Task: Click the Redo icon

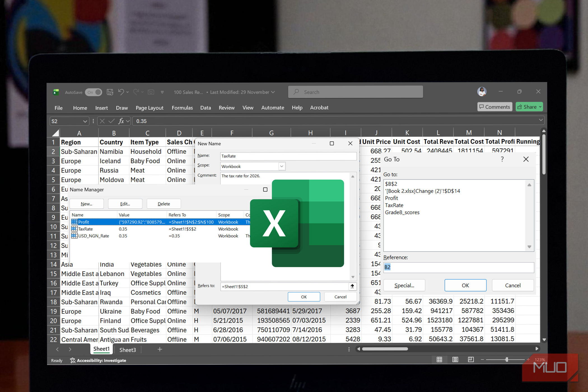Action: pyautogui.click(x=136, y=92)
